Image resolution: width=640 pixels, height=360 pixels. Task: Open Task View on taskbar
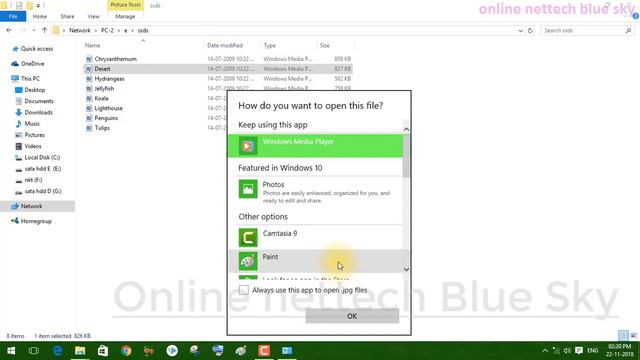coord(34,351)
